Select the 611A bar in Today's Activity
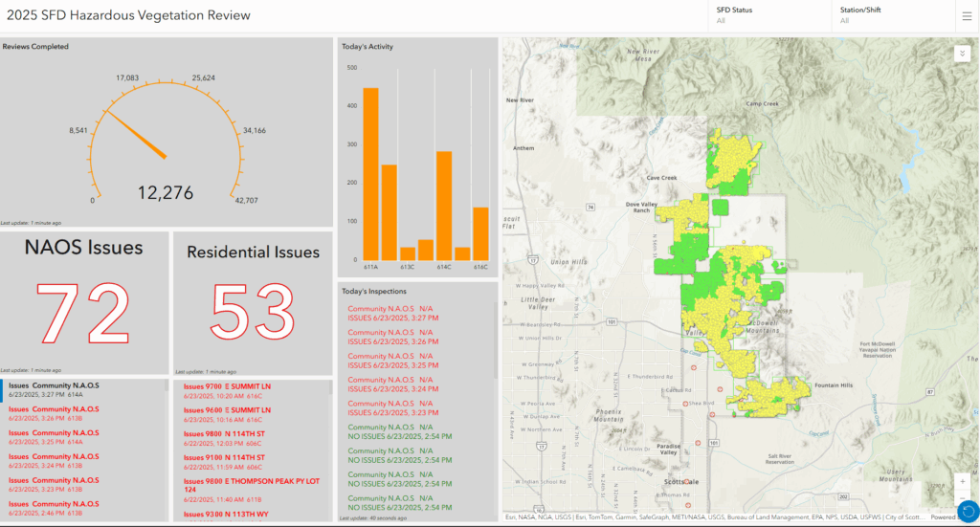The image size is (980, 527). click(x=370, y=174)
